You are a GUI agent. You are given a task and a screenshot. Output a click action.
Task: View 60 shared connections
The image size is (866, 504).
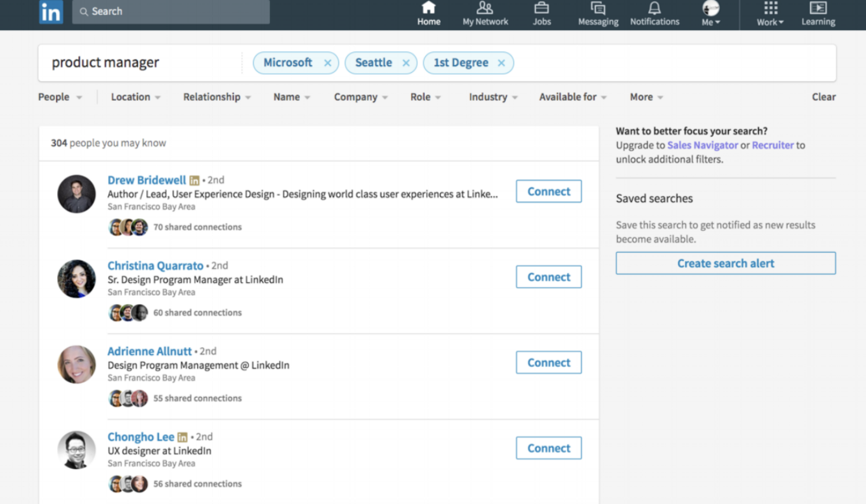click(198, 313)
